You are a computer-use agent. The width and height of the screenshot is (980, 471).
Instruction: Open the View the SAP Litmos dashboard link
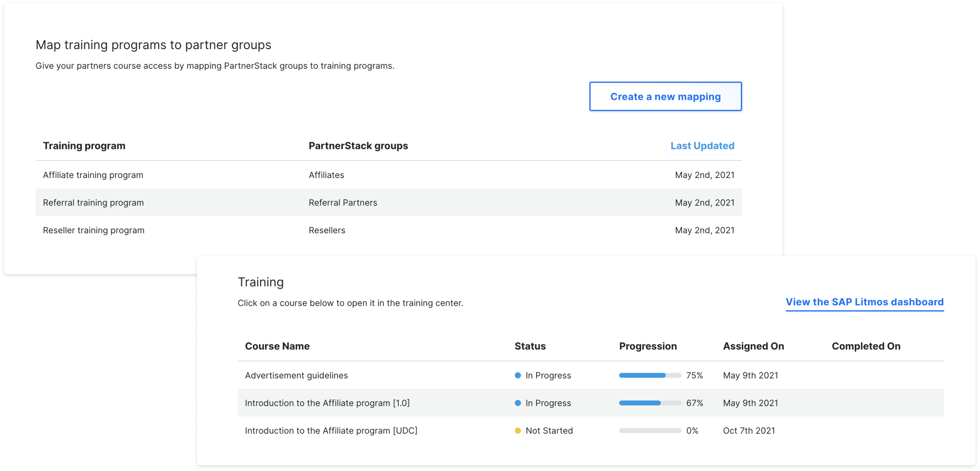pos(864,302)
